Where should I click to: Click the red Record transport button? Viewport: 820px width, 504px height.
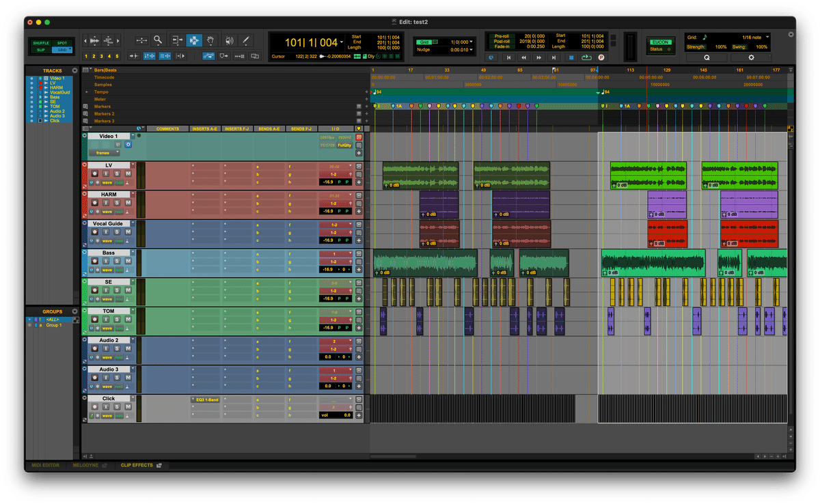(x=601, y=58)
